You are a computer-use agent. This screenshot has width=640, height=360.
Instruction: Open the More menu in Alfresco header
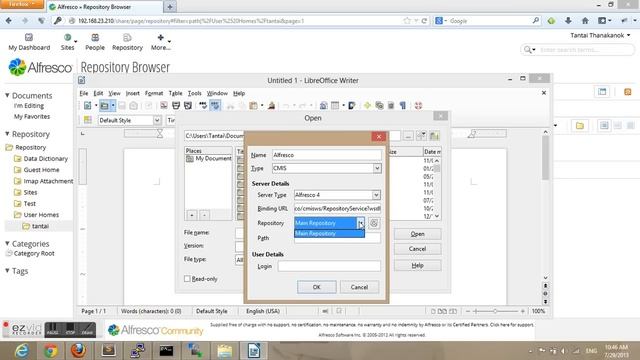pos(161,42)
